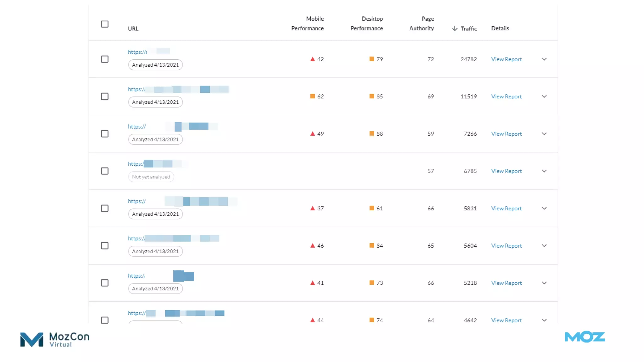This screenshot has width=644, height=362.
Task: Select the checkbox for the not-yet-analyzed row
Action: point(105,171)
